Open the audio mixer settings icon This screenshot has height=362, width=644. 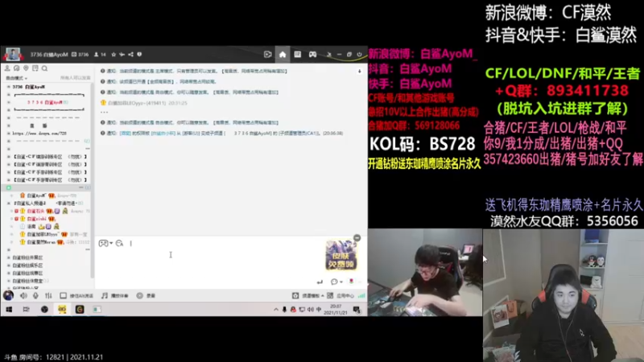(48, 295)
